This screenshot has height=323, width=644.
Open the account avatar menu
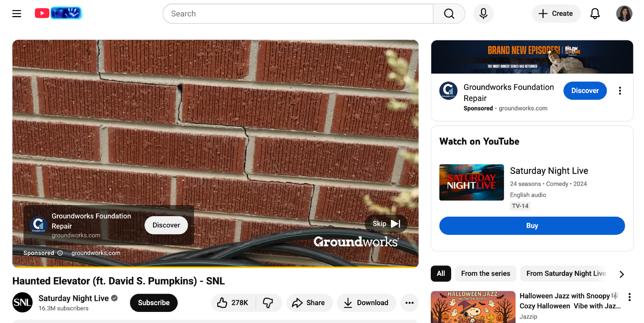click(x=624, y=14)
